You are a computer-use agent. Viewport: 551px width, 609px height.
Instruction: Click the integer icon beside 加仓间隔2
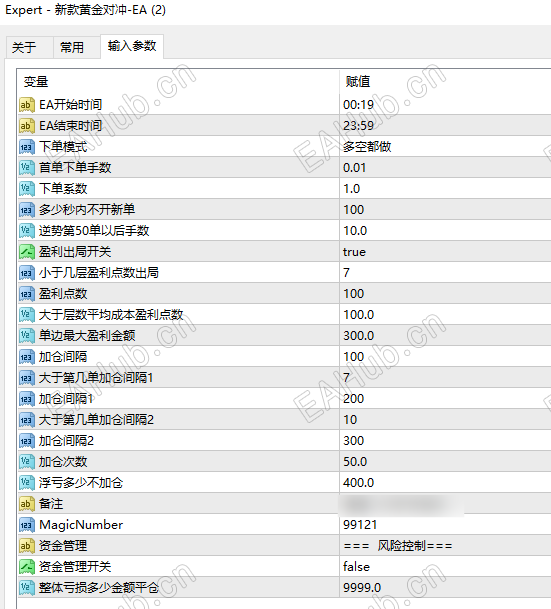[26, 440]
